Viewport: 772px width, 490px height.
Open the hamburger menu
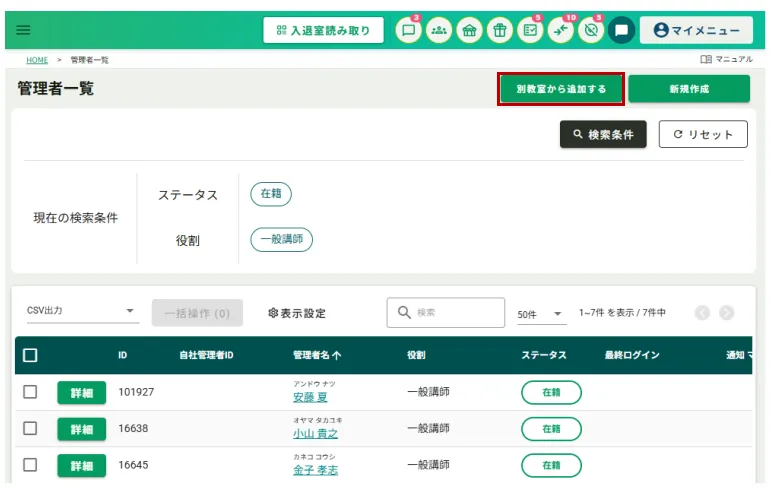click(x=24, y=30)
